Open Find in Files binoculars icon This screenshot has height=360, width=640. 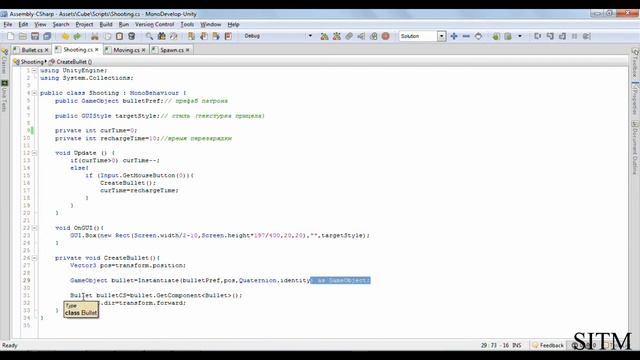point(162,36)
